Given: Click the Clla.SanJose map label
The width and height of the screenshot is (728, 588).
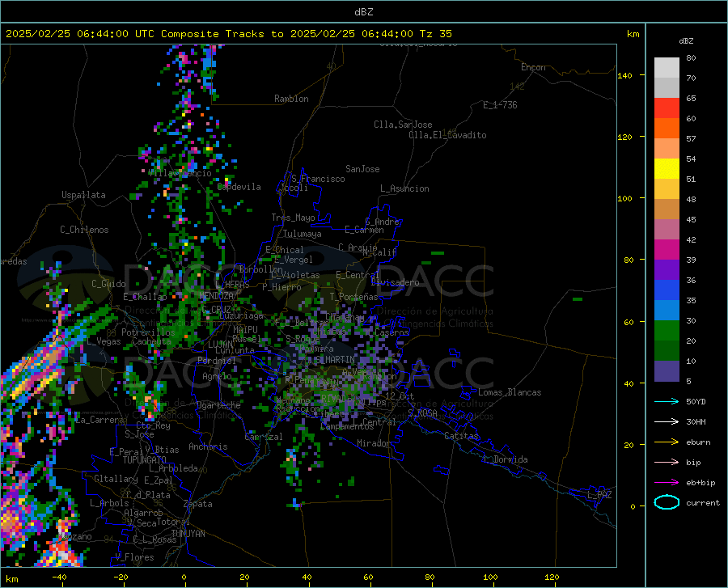Looking at the screenshot, I should [x=403, y=125].
